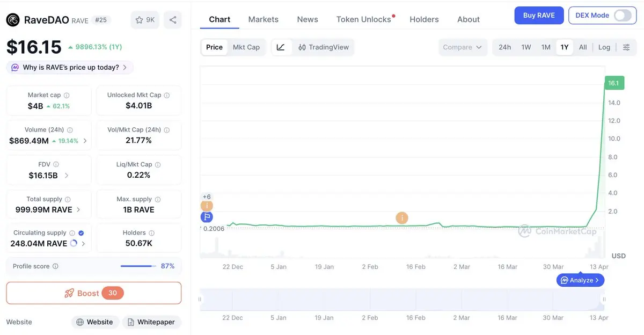Open the Chart tab
This screenshot has width=644, height=335.
pyautogui.click(x=219, y=19)
